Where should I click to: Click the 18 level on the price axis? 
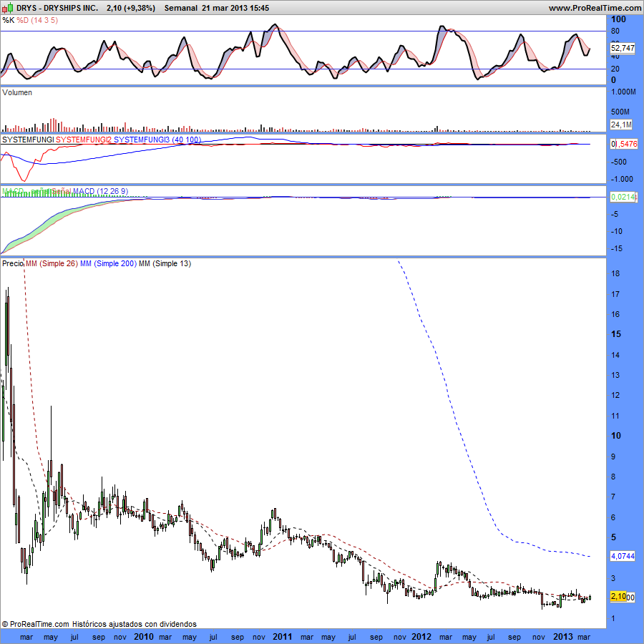click(x=615, y=273)
